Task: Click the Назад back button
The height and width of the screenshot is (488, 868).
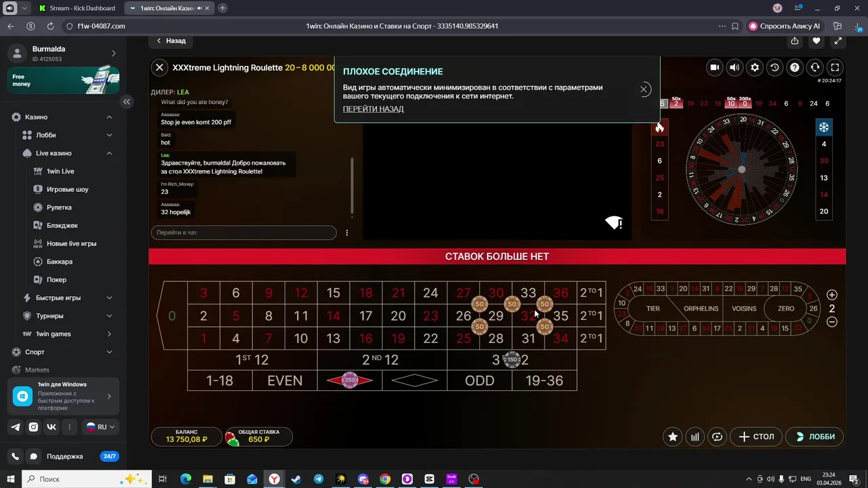Action: (x=171, y=41)
